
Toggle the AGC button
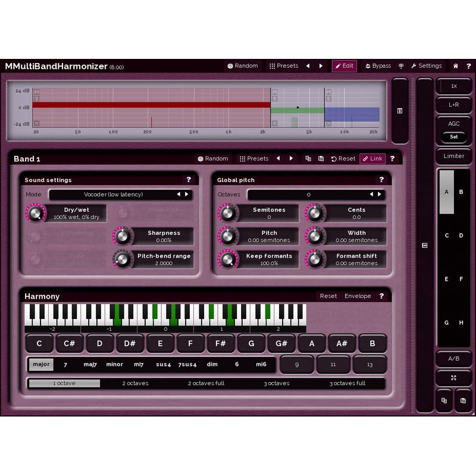pyautogui.click(x=454, y=124)
